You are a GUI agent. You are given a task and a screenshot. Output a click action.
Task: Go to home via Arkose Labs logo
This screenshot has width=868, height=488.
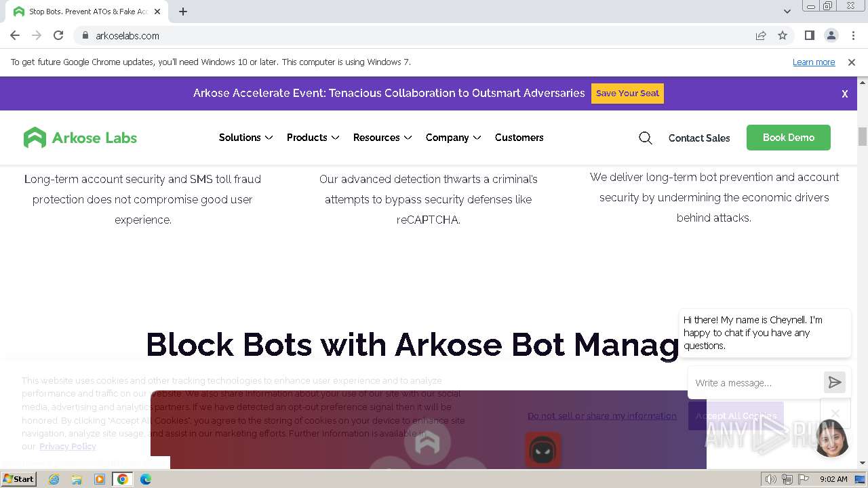point(80,138)
